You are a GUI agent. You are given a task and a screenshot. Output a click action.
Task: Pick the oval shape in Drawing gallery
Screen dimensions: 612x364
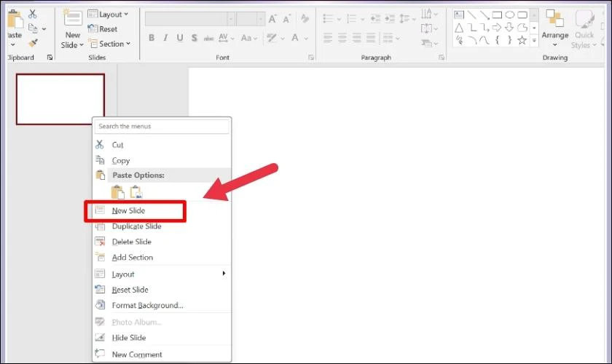point(510,15)
